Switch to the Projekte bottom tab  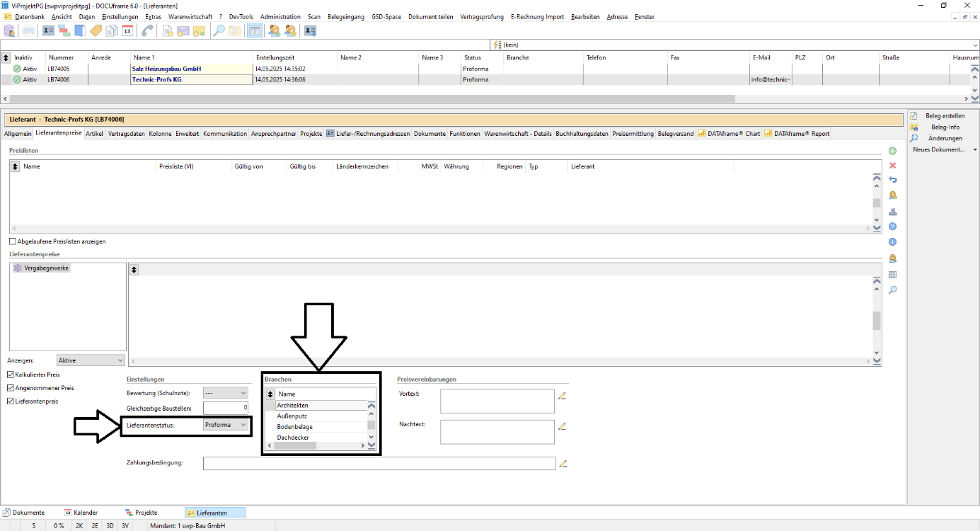pos(142,512)
